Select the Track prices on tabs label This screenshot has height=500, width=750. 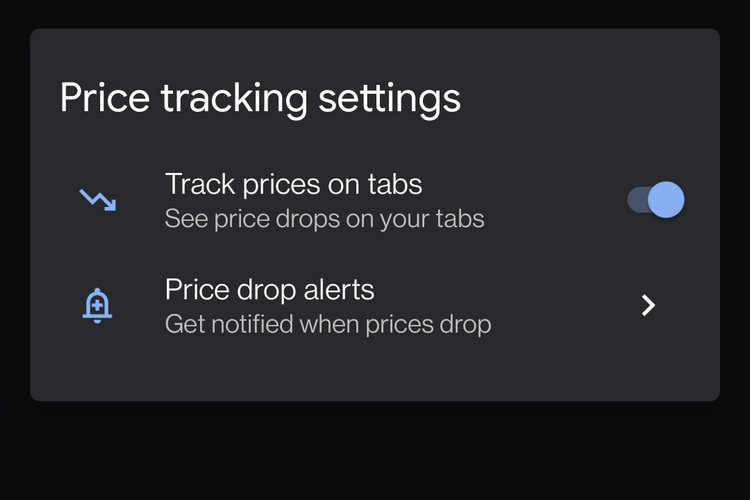(x=293, y=184)
